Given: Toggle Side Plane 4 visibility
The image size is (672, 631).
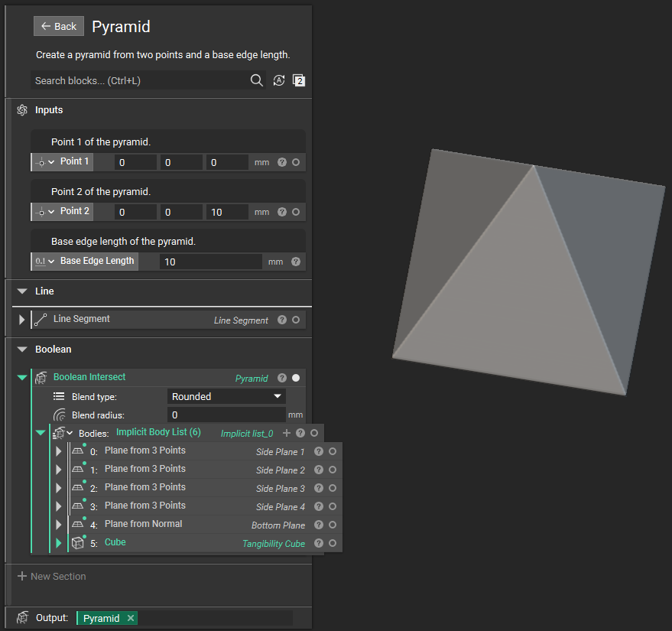Looking at the screenshot, I should coord(333,506).
